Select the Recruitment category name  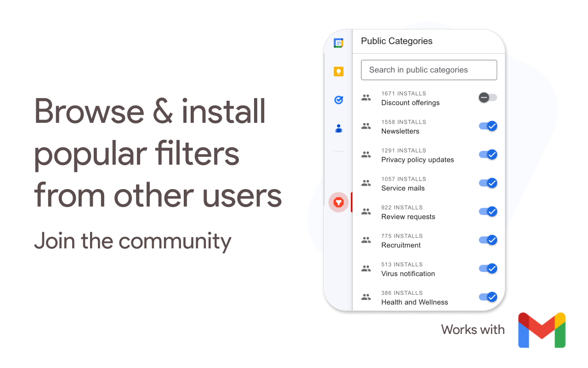click(401, 245)
